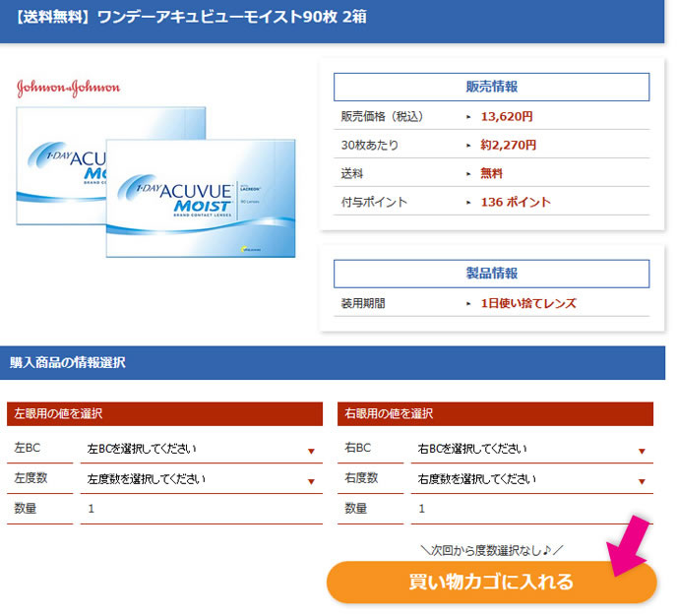Click the front ACUVUE MOIST box image
The image size is (677, 616).
(201, 198)
